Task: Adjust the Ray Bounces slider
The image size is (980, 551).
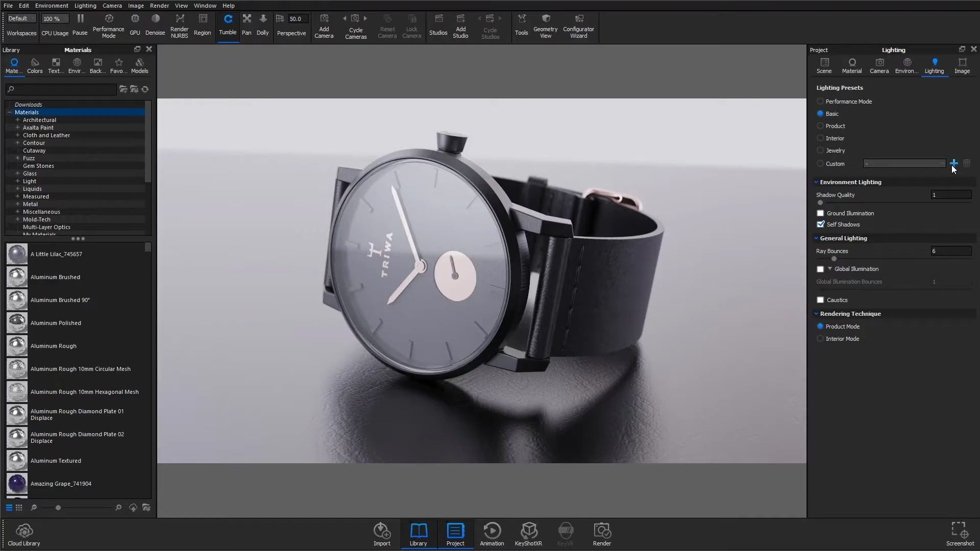Action: point(834,259)
